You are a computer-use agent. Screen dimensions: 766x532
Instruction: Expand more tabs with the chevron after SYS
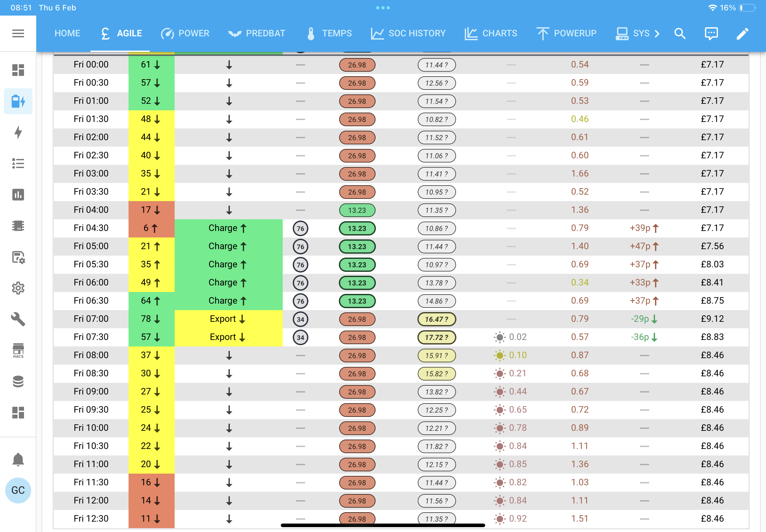tap(657, 33)
